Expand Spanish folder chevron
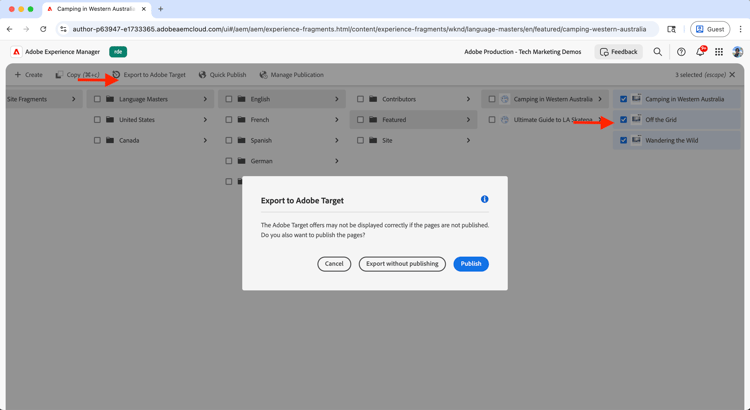 337,140
